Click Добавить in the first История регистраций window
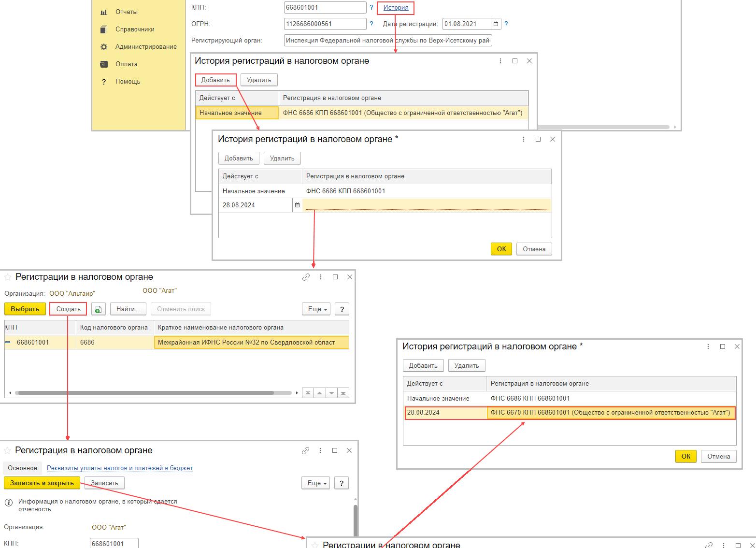756x548 pixels. [215, 80]
